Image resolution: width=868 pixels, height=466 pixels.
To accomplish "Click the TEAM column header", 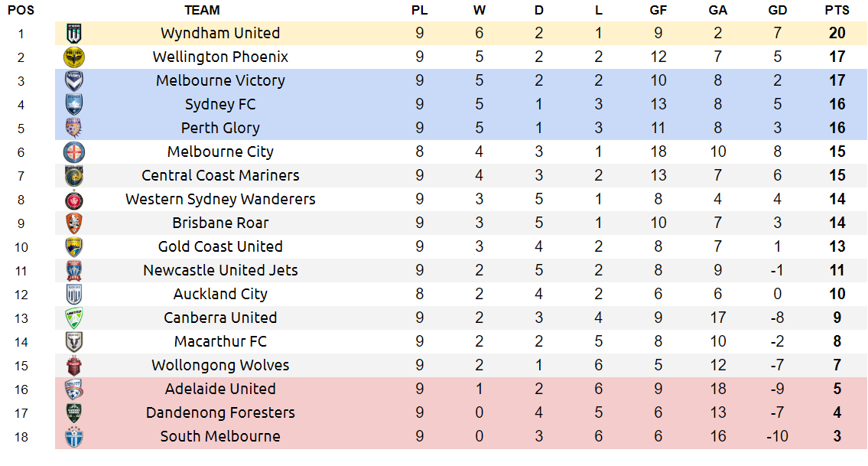I will [203, 10].
